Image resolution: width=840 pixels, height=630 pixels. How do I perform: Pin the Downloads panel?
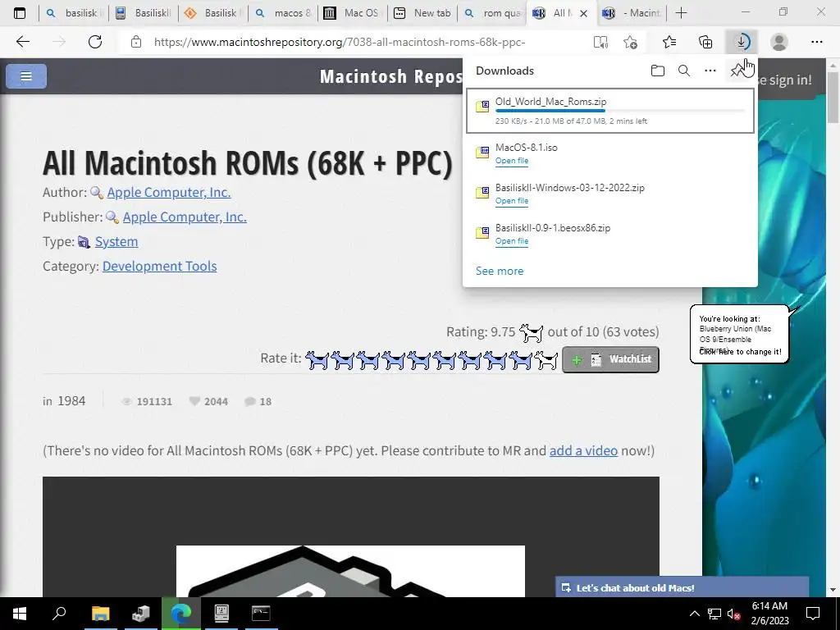(737, 71)
